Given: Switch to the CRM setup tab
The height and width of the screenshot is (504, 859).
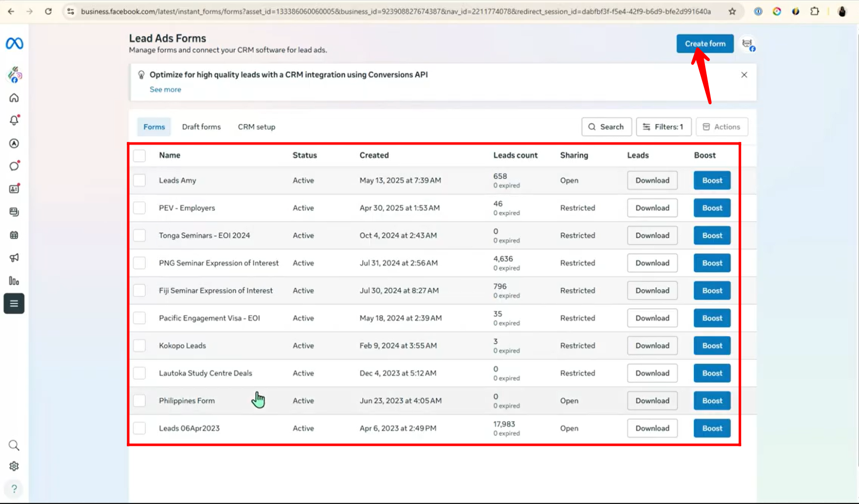Looking at the screenshot, I should (x=257, y=127).
